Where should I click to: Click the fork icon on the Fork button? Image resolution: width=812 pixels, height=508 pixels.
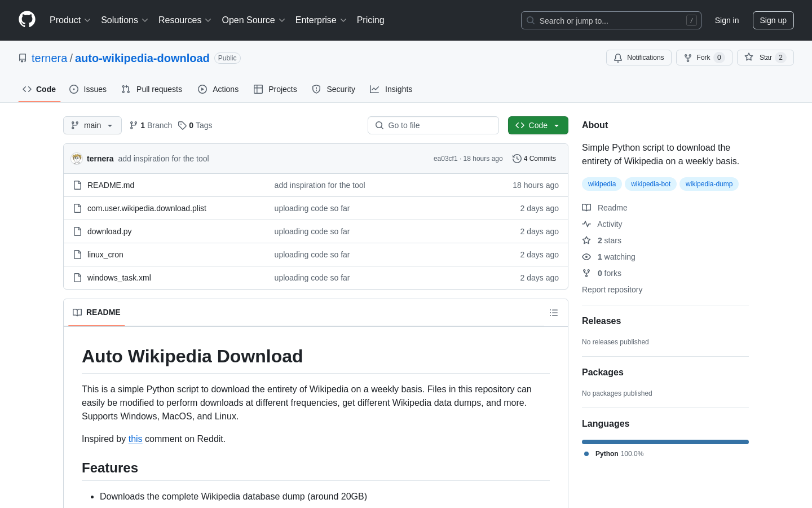[x=688, y=58]
